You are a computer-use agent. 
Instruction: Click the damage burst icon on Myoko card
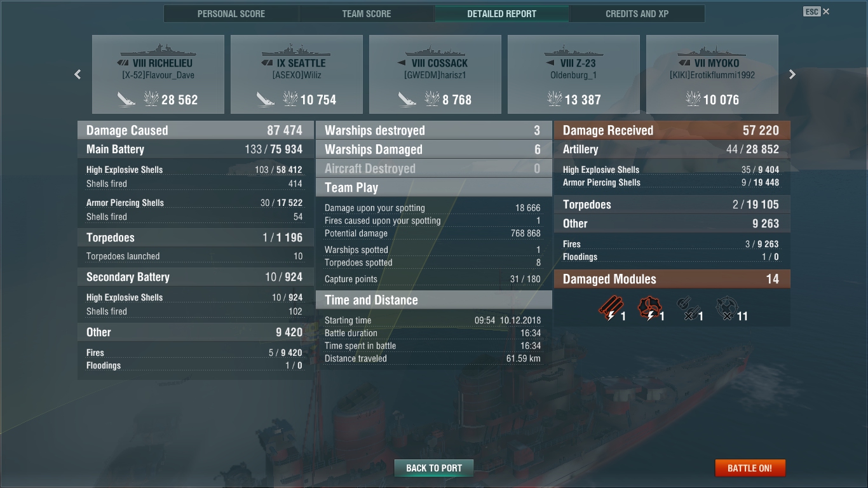[x=693, y=98]
